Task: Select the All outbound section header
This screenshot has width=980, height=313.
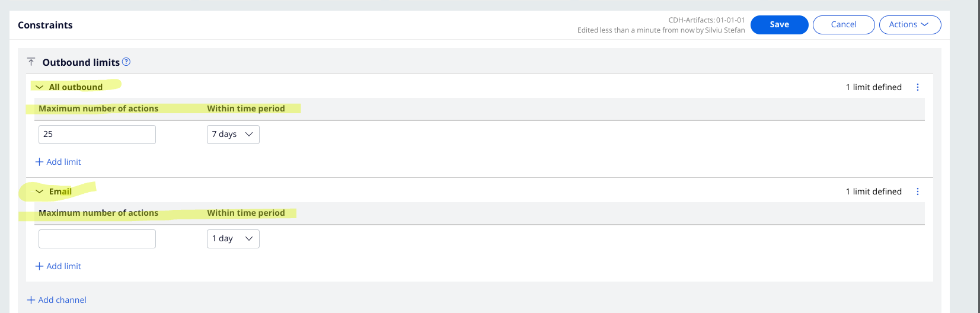Action: coord(76,87)
